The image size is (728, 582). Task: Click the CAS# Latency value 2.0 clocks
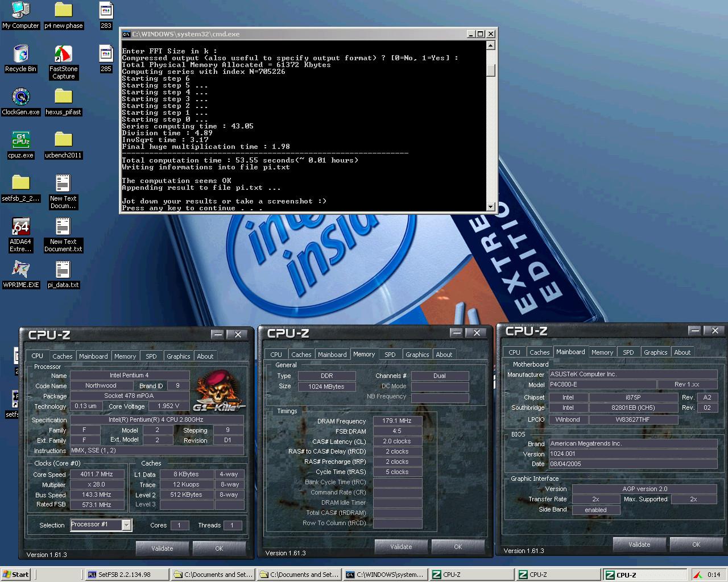(x=397, y=441)
